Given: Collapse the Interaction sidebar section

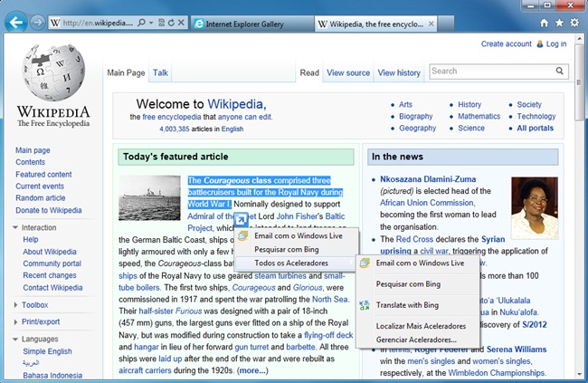Looking at the screenshot, I should tap(15, 227).
